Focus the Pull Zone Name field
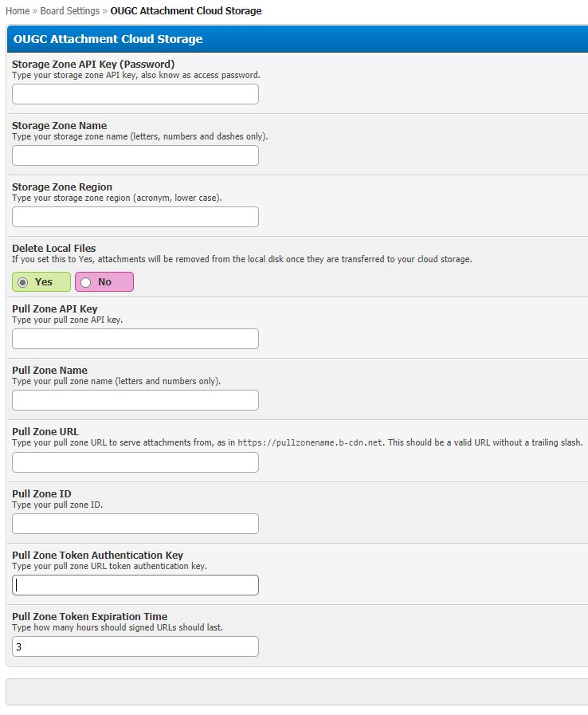This screenshot has width=588, height=715. [135, 400]
